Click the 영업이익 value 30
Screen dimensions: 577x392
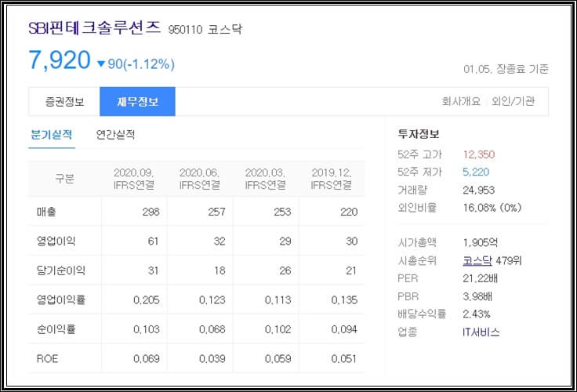click(351, 241)
